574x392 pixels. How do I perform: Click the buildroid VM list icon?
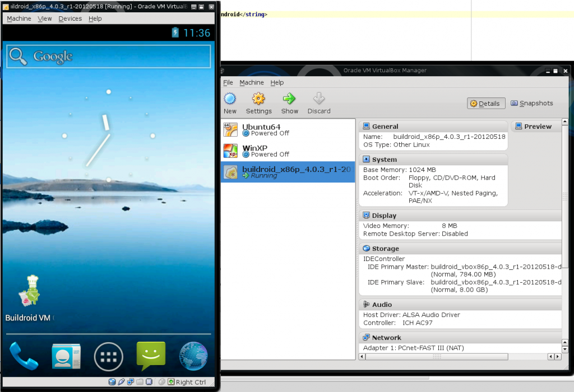[x=230, y=172]
